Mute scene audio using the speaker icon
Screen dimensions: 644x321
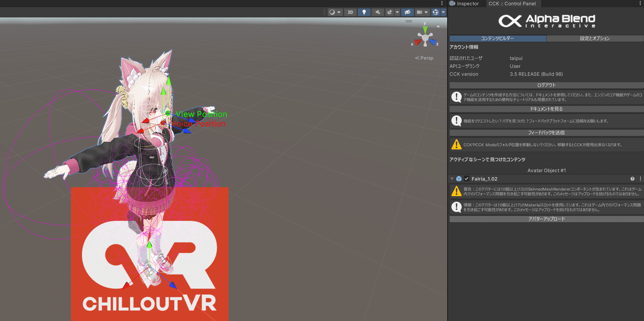378,12
